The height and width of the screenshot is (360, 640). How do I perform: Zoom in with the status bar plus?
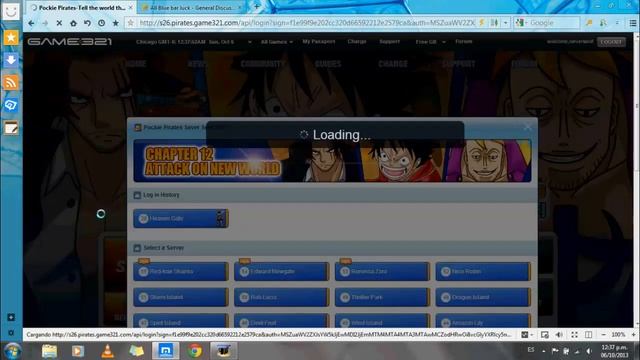[x=633, y=335]
